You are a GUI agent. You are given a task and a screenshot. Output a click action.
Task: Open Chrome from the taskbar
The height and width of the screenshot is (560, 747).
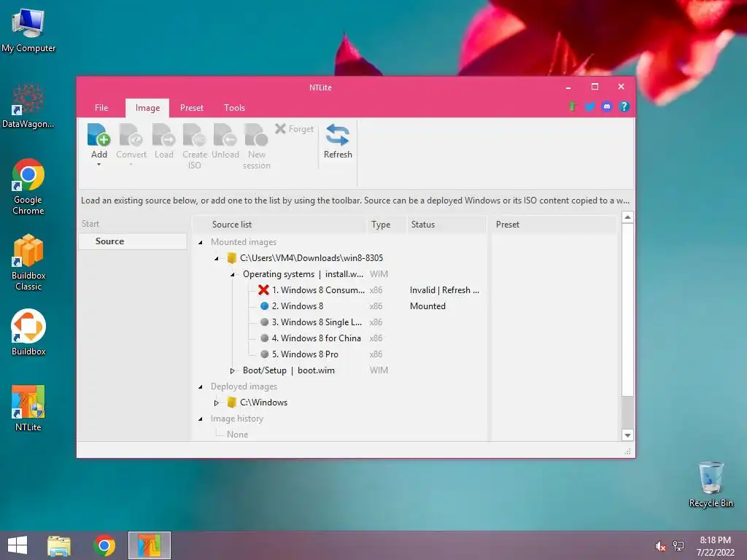(104, 545)
